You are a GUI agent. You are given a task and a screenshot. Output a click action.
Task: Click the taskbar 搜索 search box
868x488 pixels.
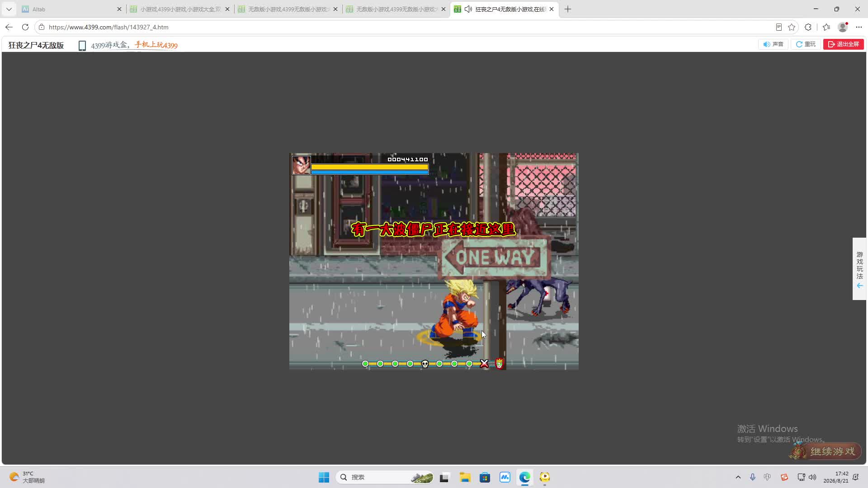tap(385, 477)
